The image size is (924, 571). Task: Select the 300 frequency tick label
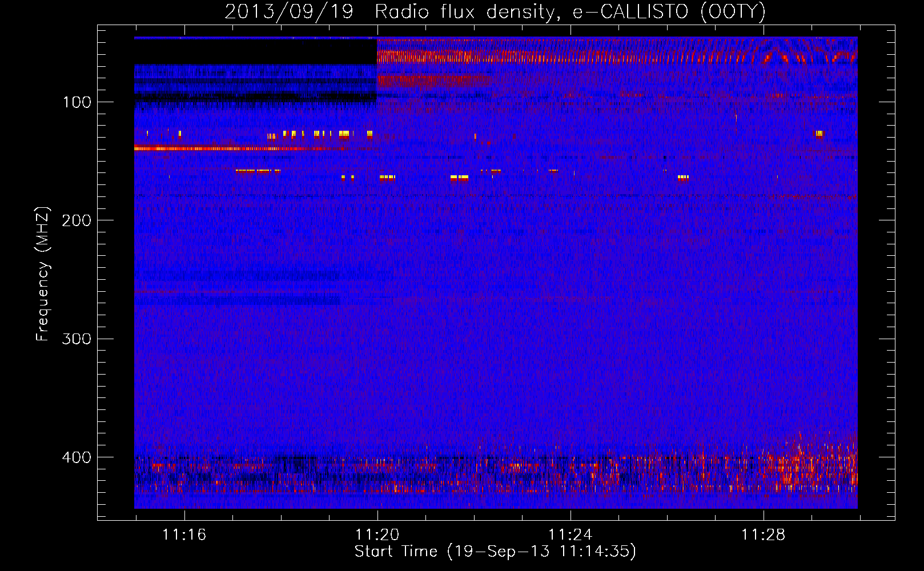[76, 339]
